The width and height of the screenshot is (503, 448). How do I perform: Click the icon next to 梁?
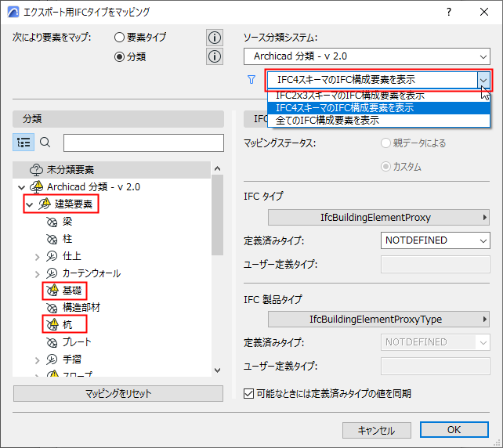(x=52, y=222)
